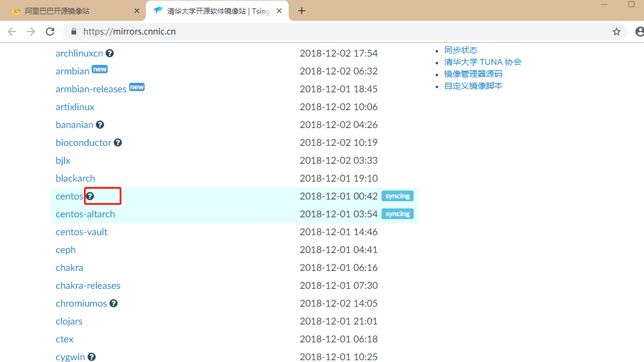Open help icon next to bananian
The width and height of the screenshot is (644, 362).
coord(100,125)
